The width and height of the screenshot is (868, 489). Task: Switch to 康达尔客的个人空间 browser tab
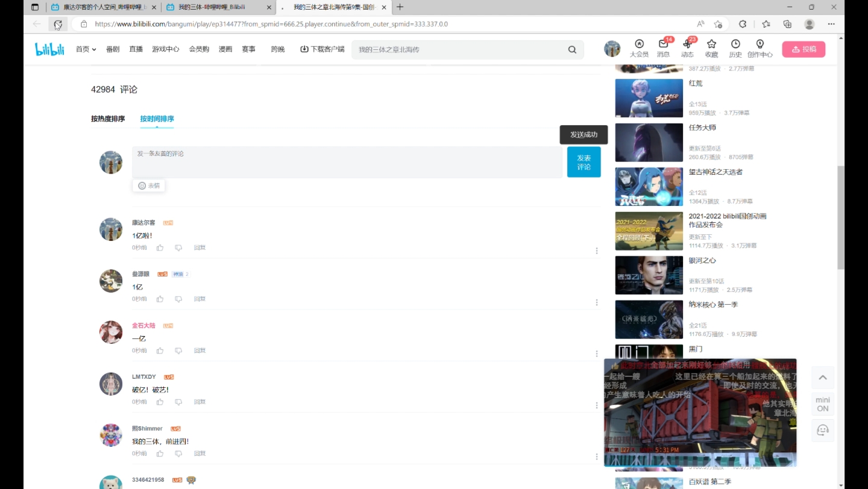[104, 7]
